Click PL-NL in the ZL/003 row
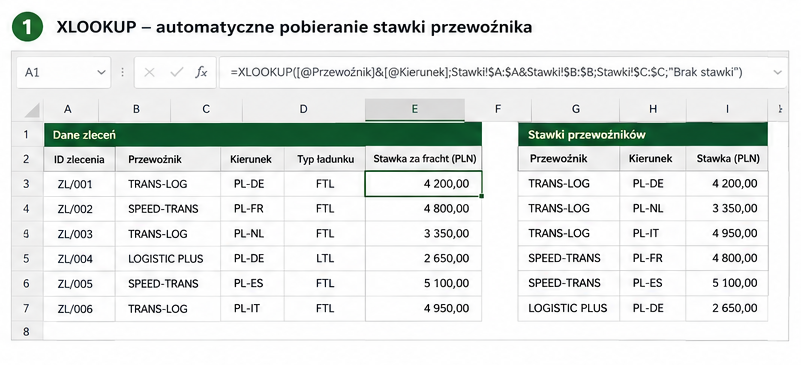 click(252, 234)
